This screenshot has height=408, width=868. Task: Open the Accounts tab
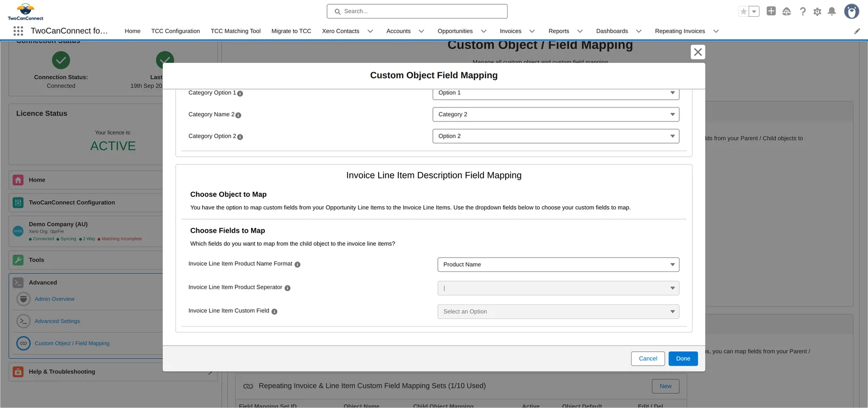398,31
